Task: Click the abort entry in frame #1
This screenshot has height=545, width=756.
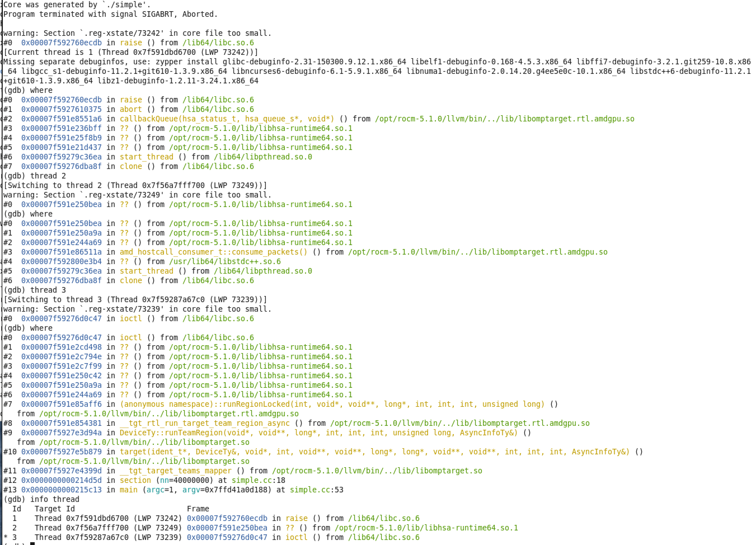Action: tap(130, 109)
